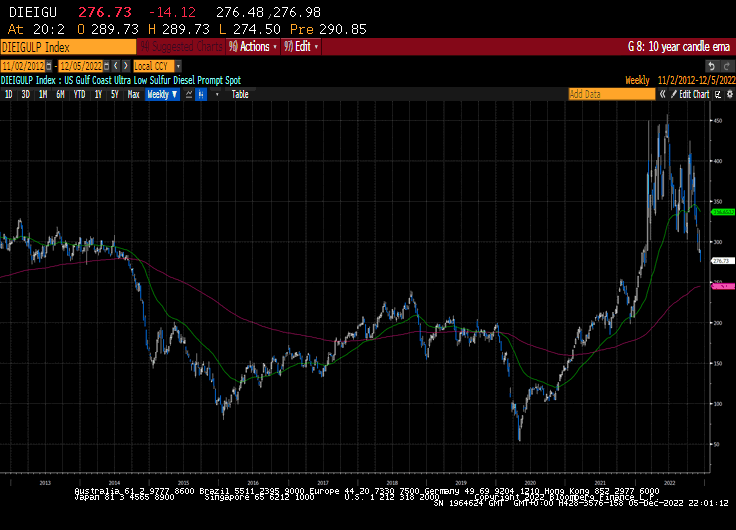736x530 pixels.
Task: Shift date range backward with left arrow
Action: [x=116, y=66]
